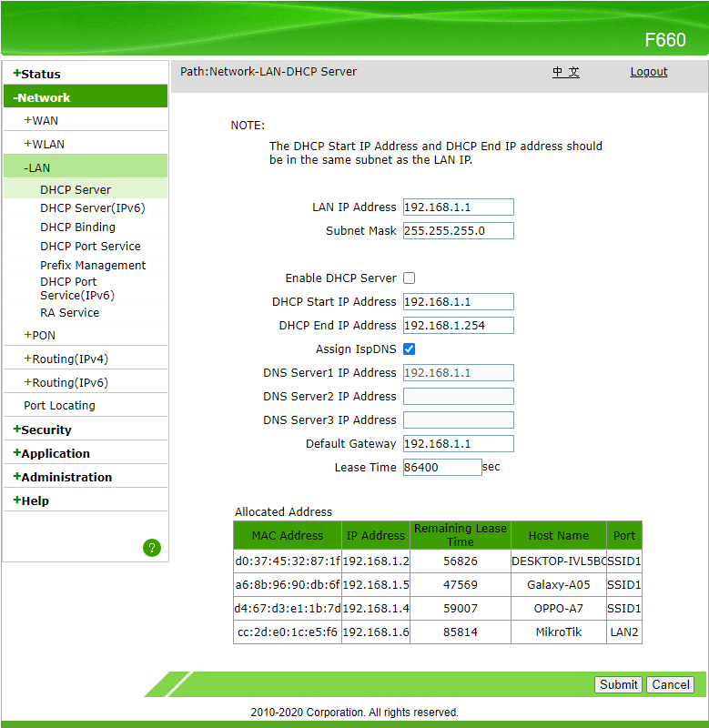The image size is (709, 728).
Task: Click the LAN IP Address field
Action: 458,207
